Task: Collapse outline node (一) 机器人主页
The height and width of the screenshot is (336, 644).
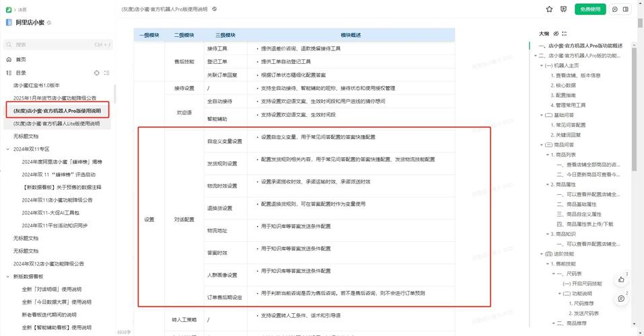Action: point(541,66)
